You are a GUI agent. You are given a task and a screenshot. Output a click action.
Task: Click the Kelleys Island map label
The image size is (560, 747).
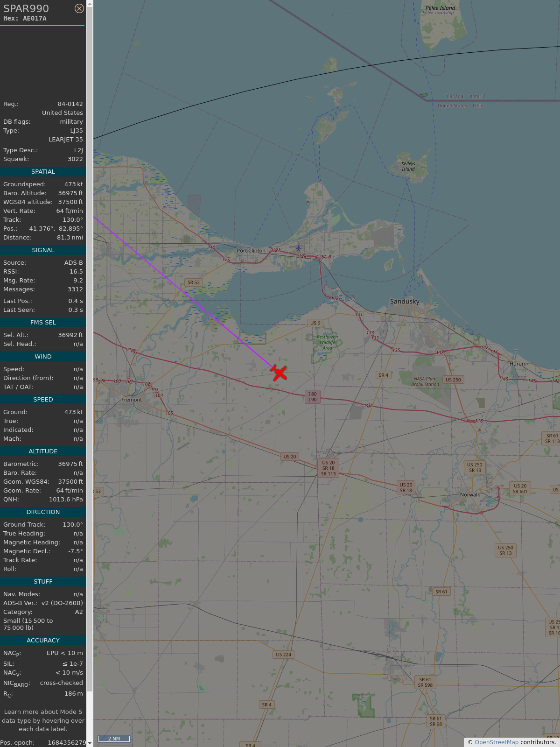[408, 166]
